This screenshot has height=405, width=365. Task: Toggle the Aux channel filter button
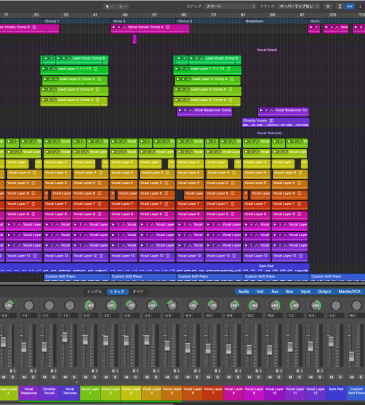[275, 292]
